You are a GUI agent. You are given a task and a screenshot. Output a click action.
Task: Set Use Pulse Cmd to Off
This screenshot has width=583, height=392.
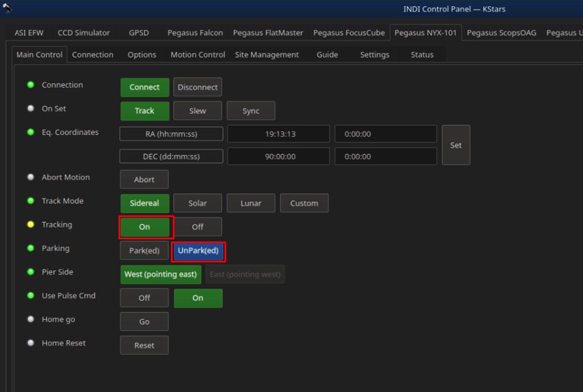144,298
